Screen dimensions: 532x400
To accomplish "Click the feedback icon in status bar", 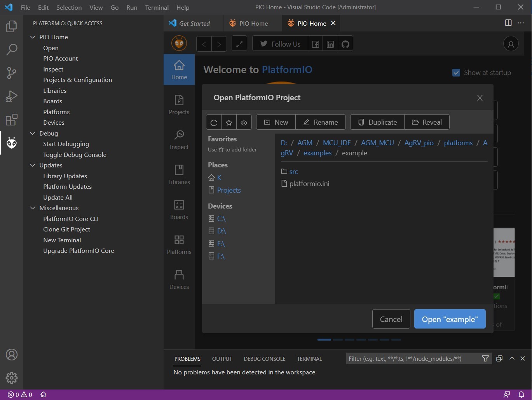I will coord(507,395).
